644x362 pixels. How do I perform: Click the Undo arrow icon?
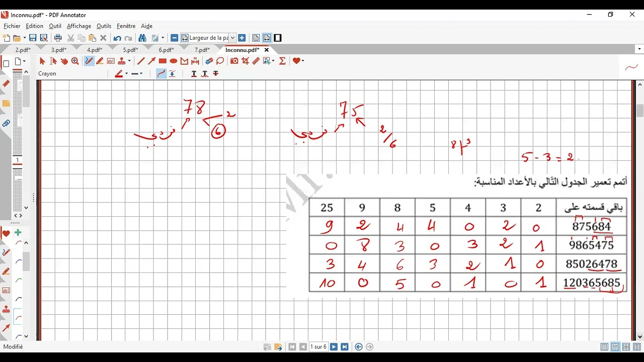tap(117, 38)
